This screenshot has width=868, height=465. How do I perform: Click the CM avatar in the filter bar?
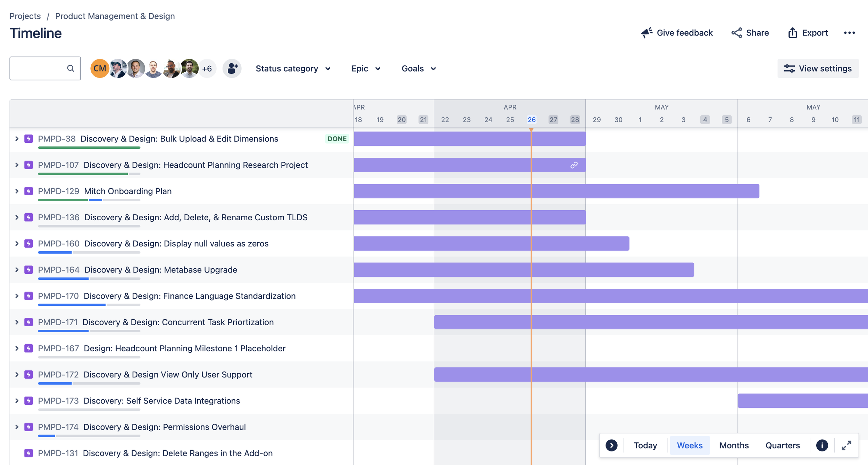(99, 68)
